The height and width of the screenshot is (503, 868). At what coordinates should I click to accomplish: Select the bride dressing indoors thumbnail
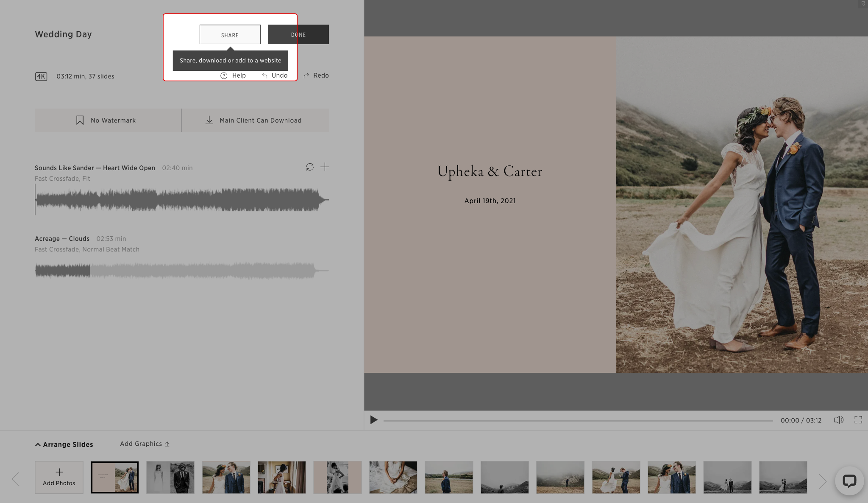pos(282,478)
